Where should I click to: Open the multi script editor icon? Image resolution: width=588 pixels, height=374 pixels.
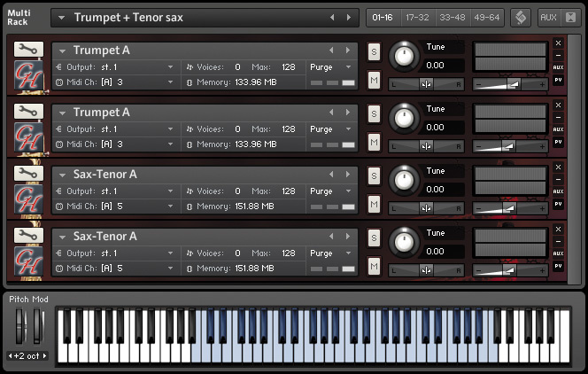[x=521, y=17]
